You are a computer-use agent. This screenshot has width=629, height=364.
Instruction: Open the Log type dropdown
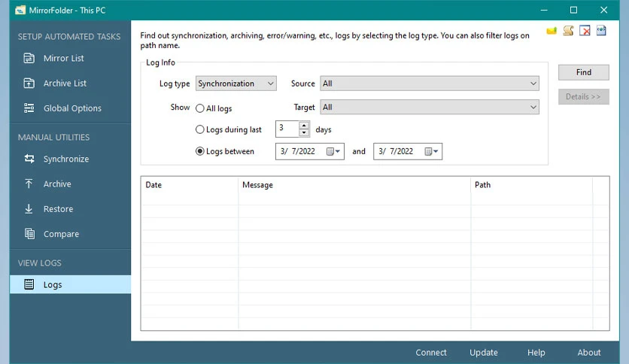236,83
